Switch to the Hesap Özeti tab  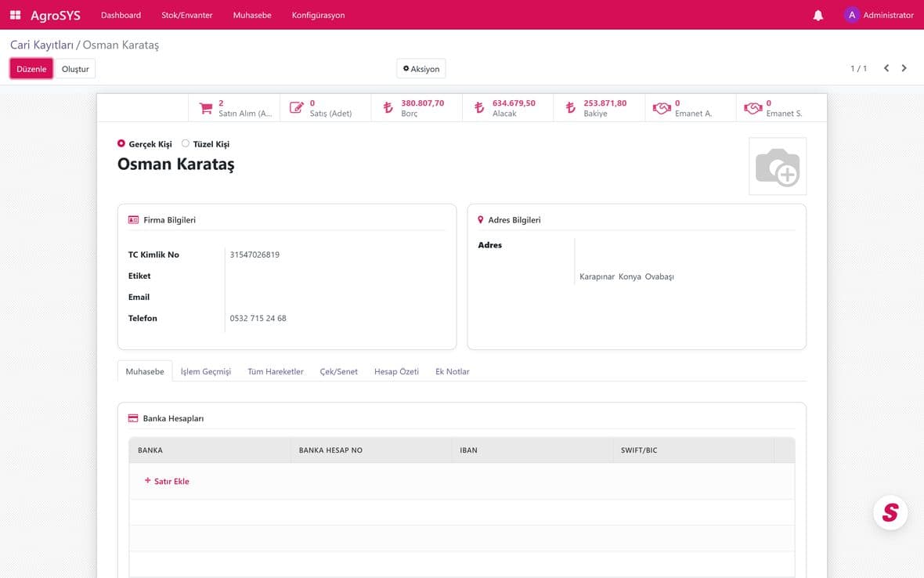coord(396,371)
